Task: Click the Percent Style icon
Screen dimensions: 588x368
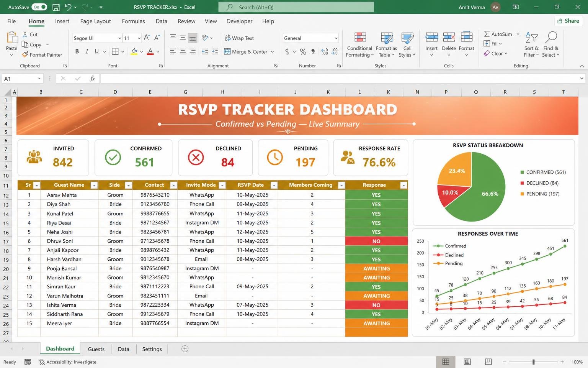Action: tap(303, 51)
